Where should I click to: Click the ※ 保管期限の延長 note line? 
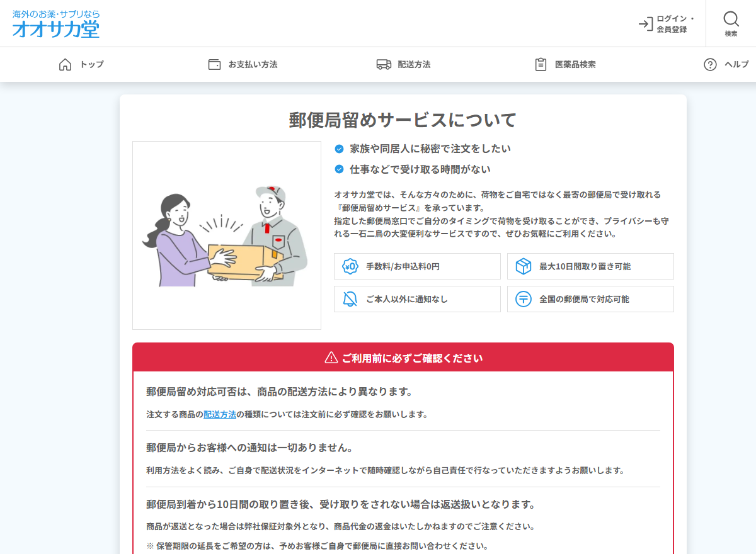pos(318,546)
